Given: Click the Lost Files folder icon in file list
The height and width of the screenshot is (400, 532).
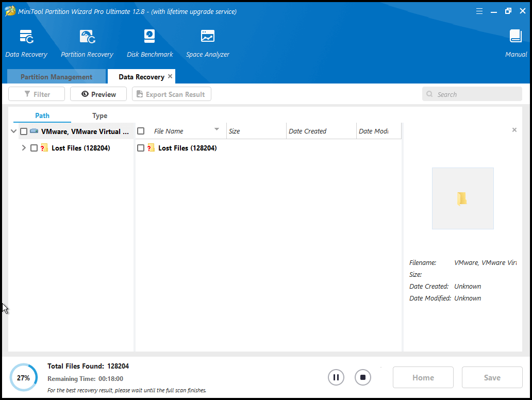Looking at the screenshot, I should 151,147.
